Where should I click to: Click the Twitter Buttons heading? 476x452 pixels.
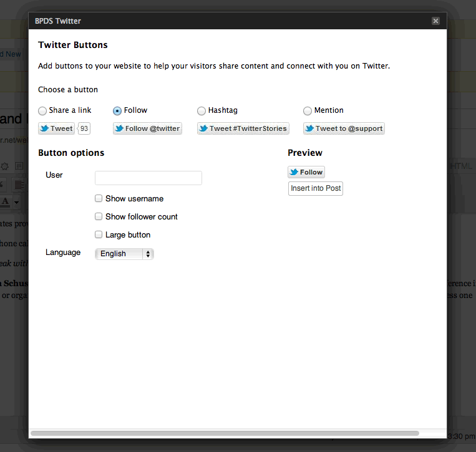coord(73,45)
